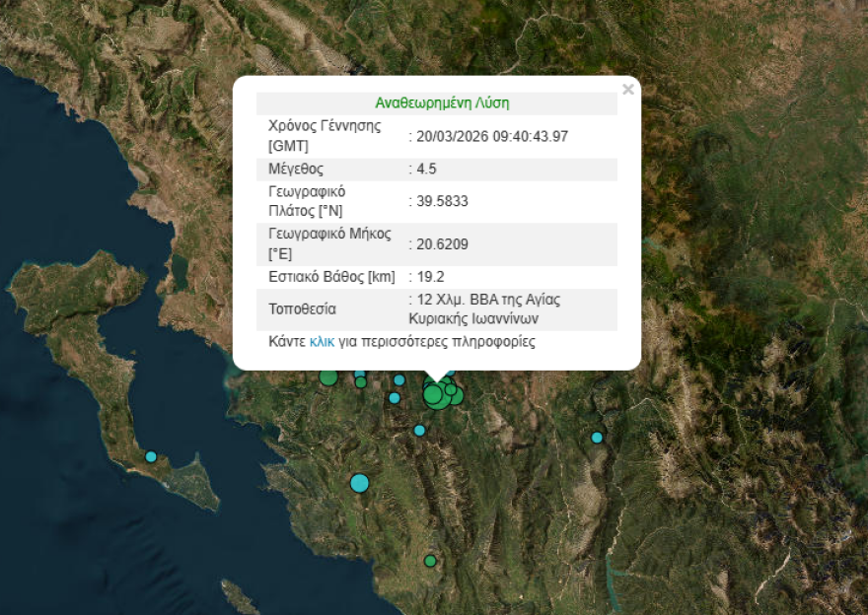The image size is (868, 615).
Task: Click the cyan marker directly below the green cluster
Action: coord(419,430)
